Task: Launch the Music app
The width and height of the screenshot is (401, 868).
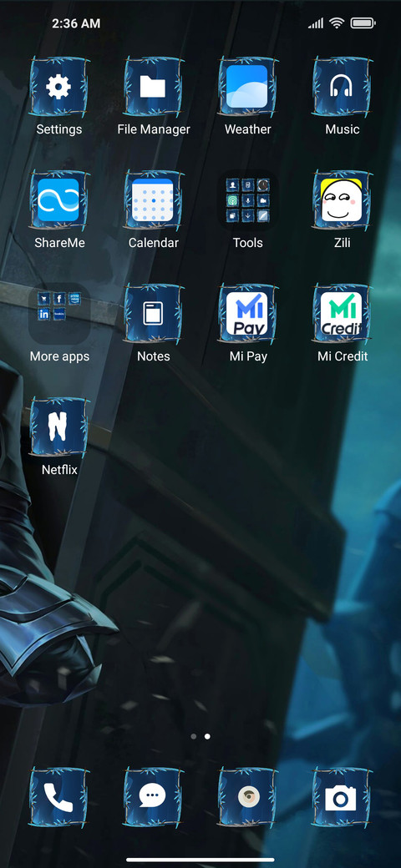Action: [x=343, y=87]
